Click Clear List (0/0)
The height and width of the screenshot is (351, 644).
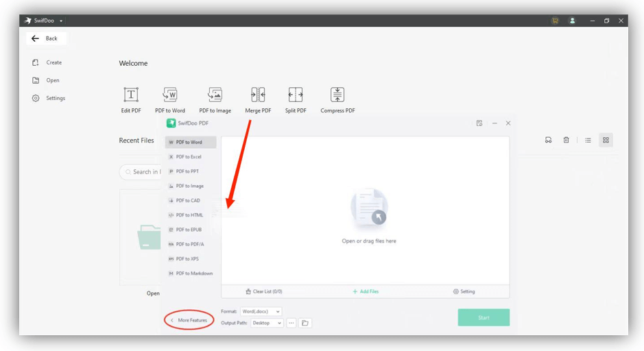point(263,291)
